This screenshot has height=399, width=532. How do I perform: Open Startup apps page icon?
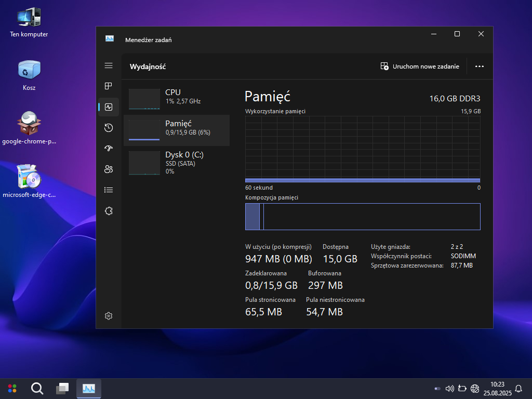point(109,149)
